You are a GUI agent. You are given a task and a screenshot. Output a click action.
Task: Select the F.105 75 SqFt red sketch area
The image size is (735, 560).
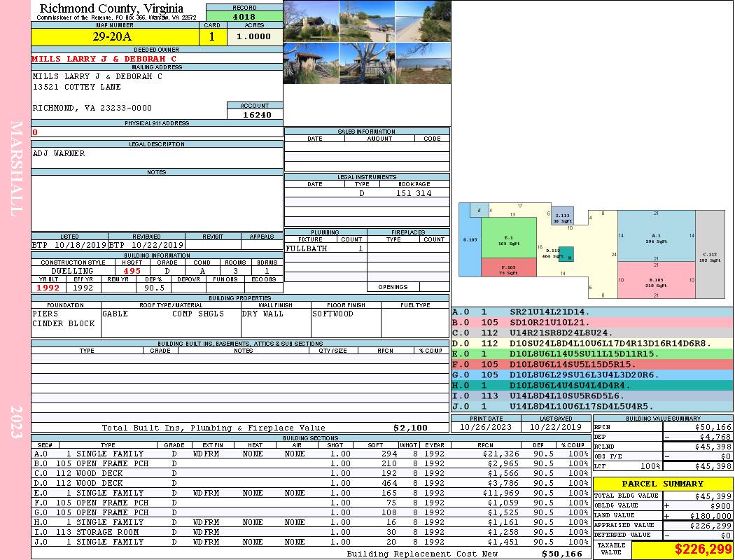509,267
